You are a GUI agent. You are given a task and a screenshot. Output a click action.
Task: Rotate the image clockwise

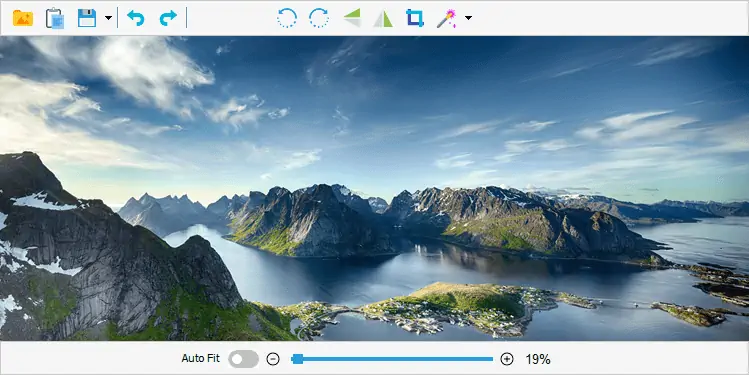coord(319,18)
